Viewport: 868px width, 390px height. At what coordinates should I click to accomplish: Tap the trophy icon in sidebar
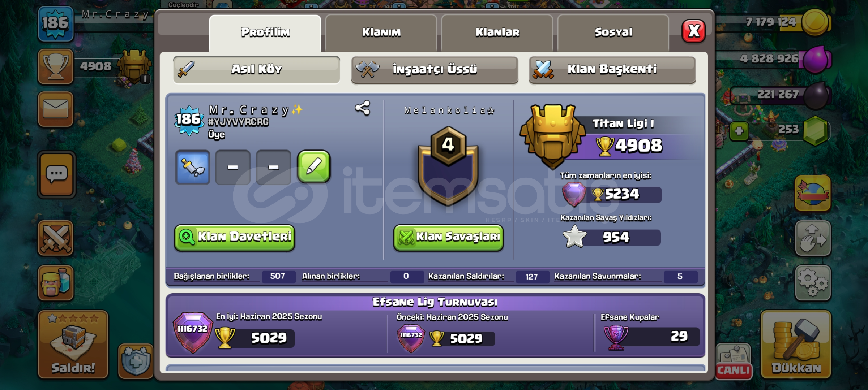point(56,66)
